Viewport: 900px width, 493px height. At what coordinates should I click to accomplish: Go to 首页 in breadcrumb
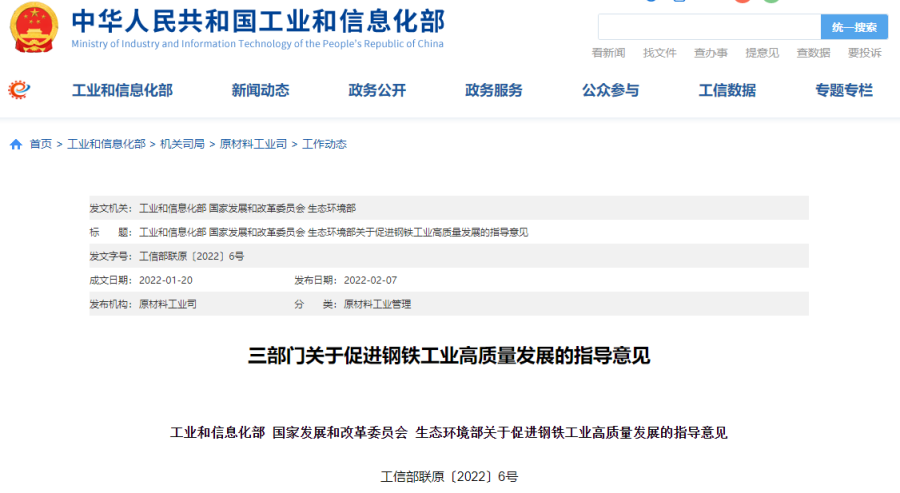[41, 144]
